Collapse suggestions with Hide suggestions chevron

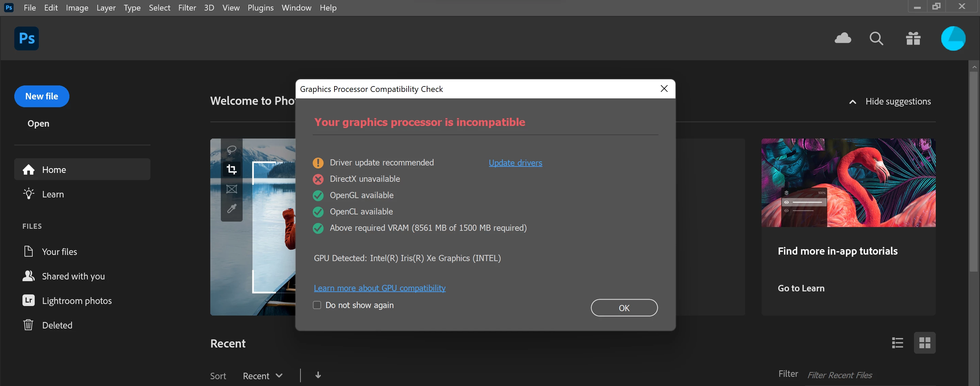point(852,102)
